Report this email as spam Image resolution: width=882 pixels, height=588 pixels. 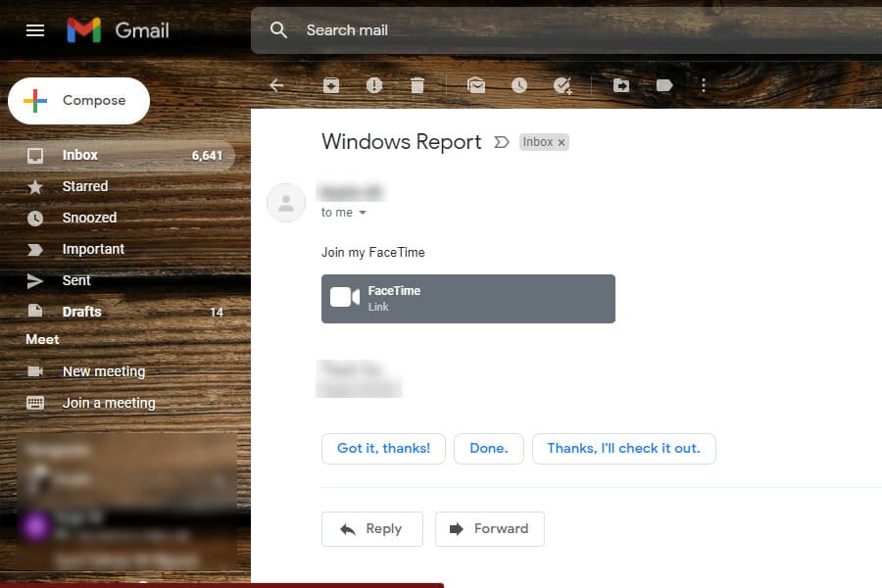tap(374, 85)
